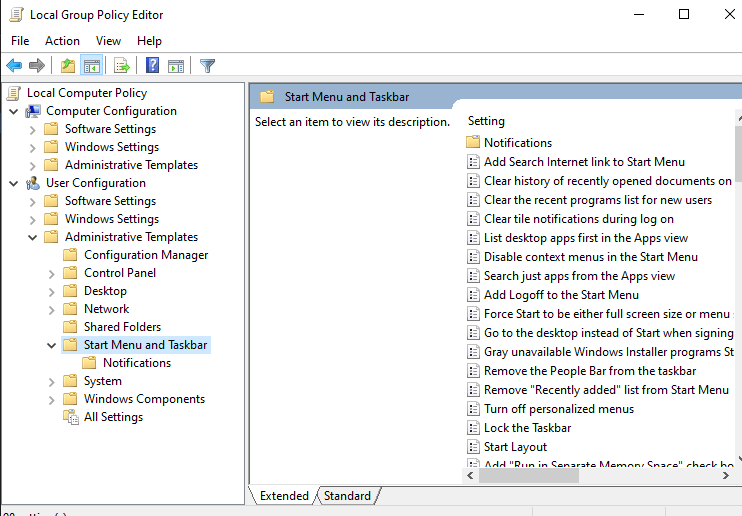Screen dimensions: 742x516
Task: Click policy icon beside Start Layout
Action: tap(473, 447)
